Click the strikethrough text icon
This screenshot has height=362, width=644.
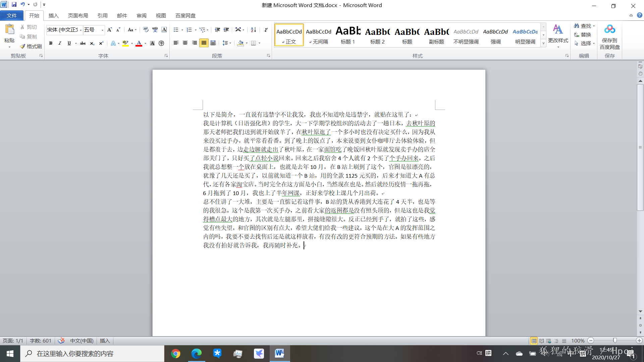83,43
